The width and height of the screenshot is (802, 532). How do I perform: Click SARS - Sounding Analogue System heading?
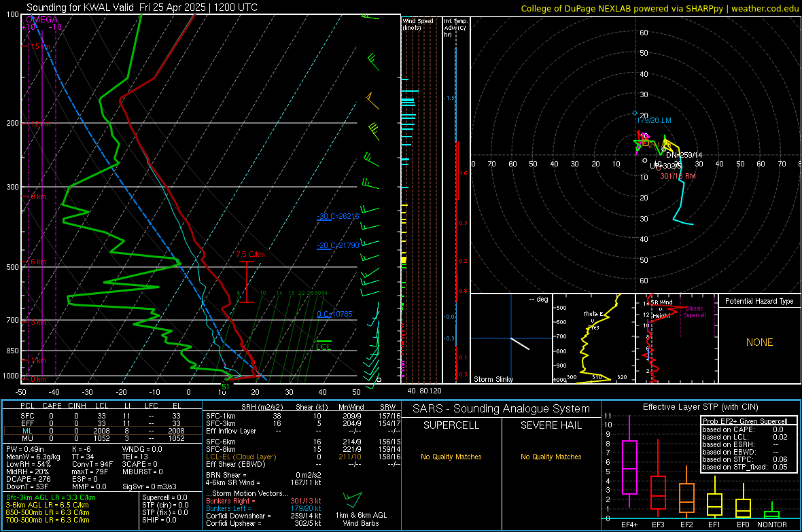(502, 409)
